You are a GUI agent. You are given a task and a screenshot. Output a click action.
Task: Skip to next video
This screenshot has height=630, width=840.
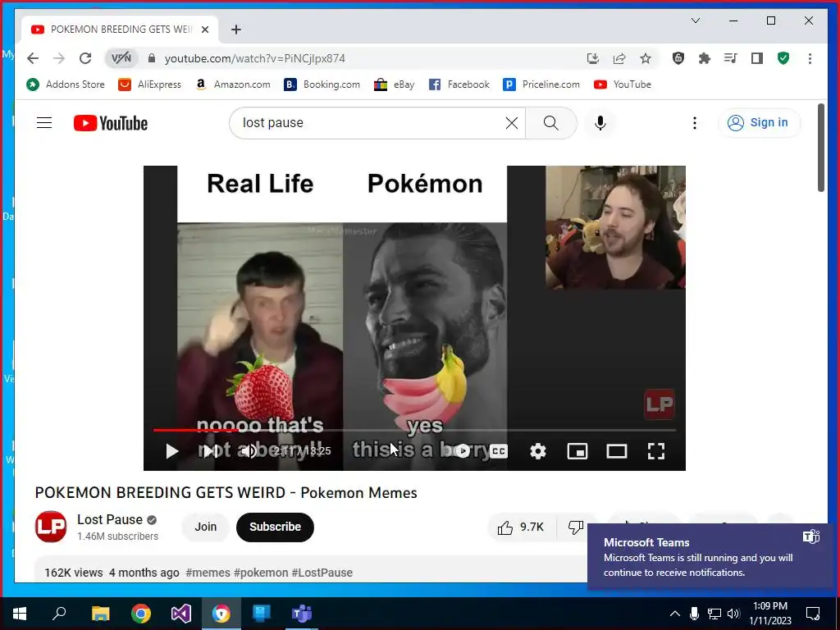[211, 451]
